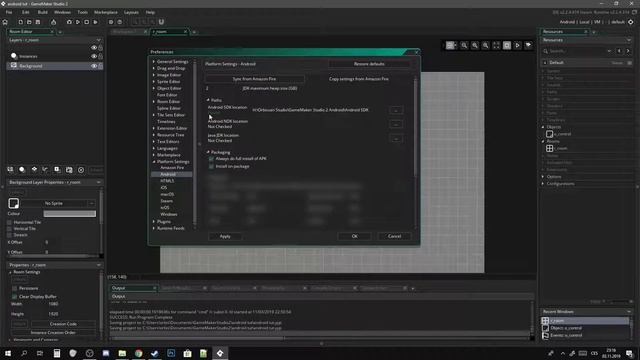Save the project with the toolbar disk icon

[38, 22]
